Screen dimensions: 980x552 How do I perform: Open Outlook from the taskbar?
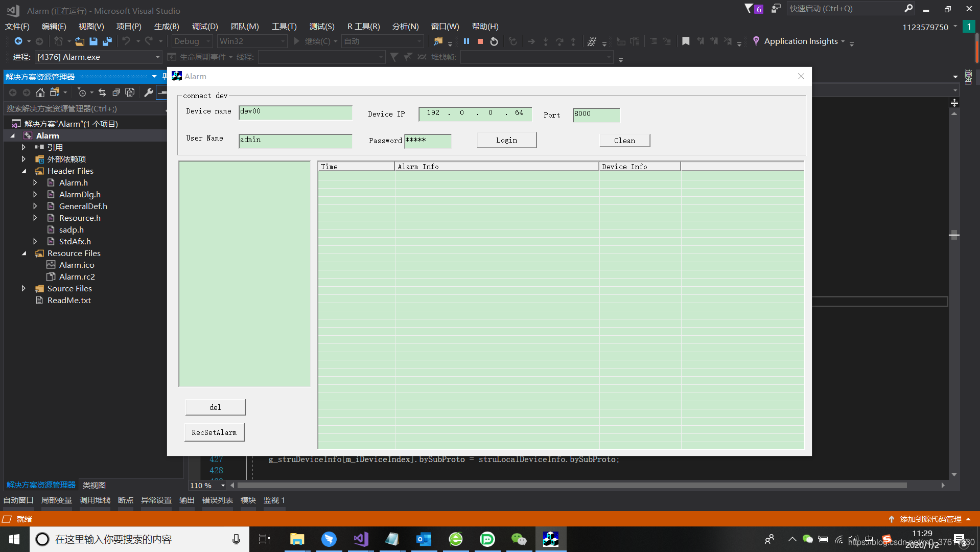(x=424, y=539)
